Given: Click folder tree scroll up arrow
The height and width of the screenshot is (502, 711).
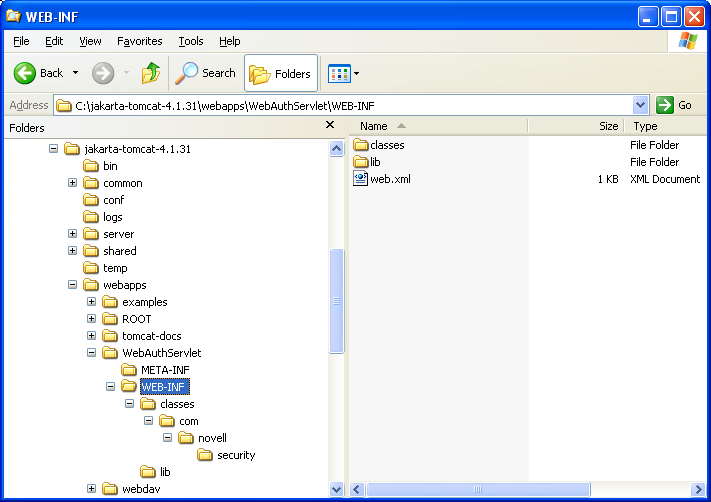Looking at the screenshot, I should coord(336,148).
